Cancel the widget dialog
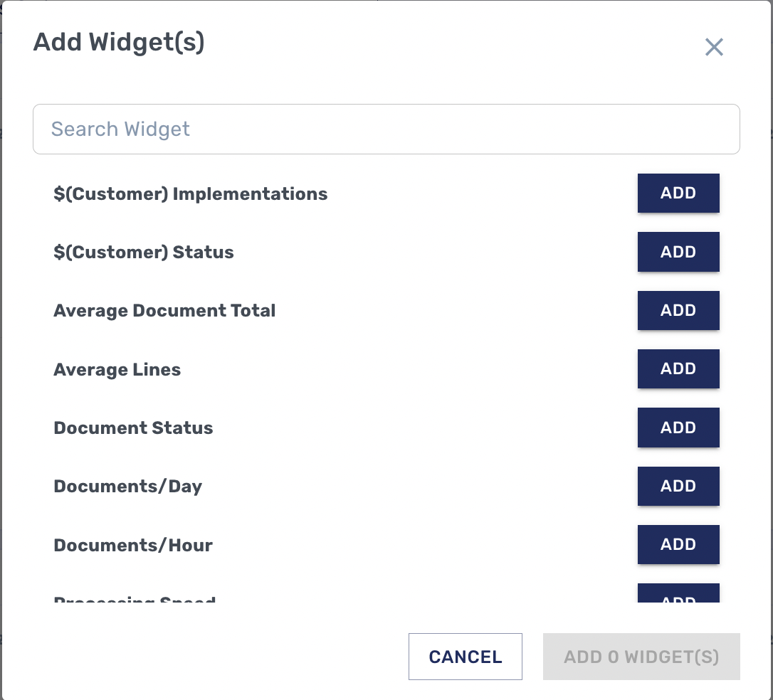The image size is (773, 700). click(x=465, y=657)
